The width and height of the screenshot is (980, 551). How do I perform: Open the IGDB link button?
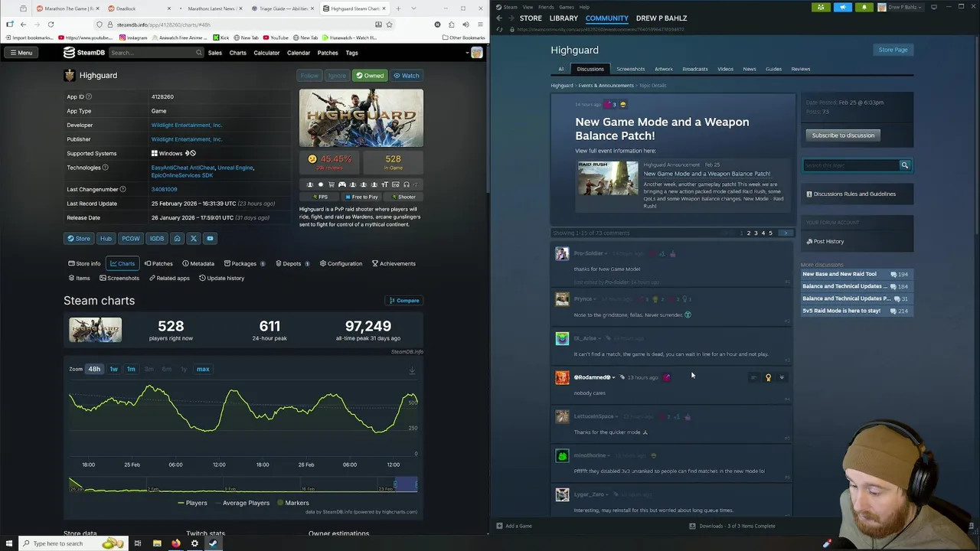(157, 239)
